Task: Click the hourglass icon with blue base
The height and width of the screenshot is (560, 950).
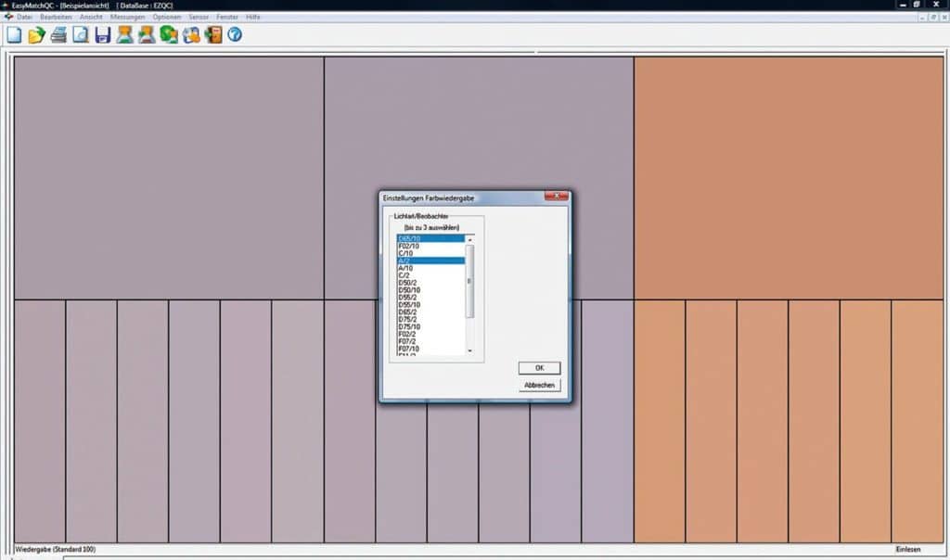Action: (x=125, y=35)
